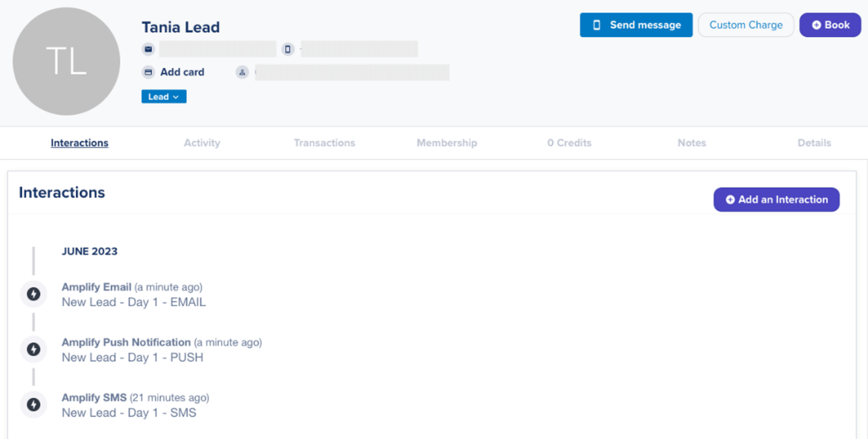
Task: Click lightning icon beside Amplify Push Notification
Action: [33, 349]
